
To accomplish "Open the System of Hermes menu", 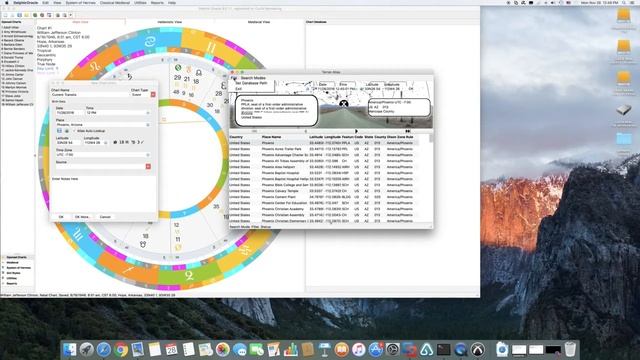I will (80, 2).
